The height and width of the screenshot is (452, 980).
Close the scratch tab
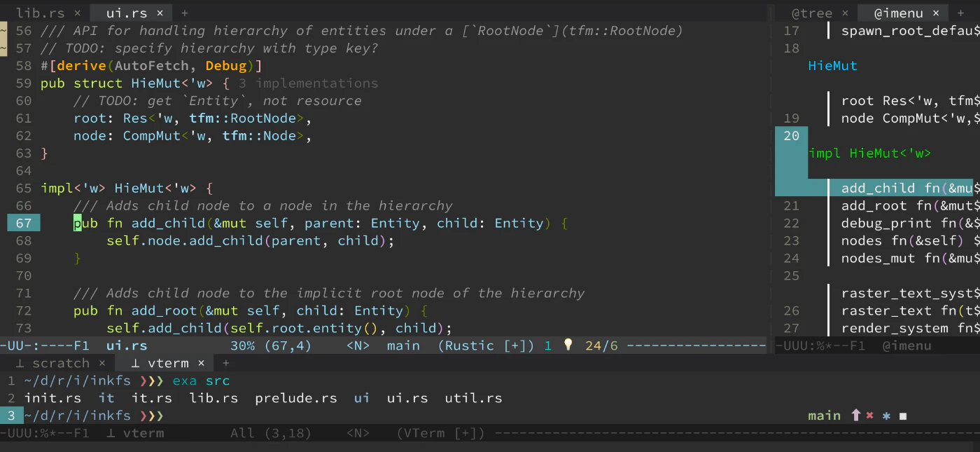101,363
